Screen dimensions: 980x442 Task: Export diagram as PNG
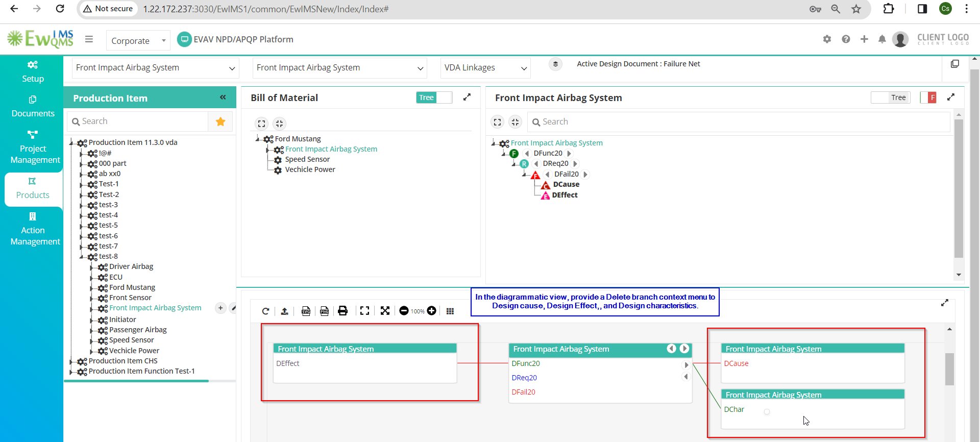(x=324, y=311)
